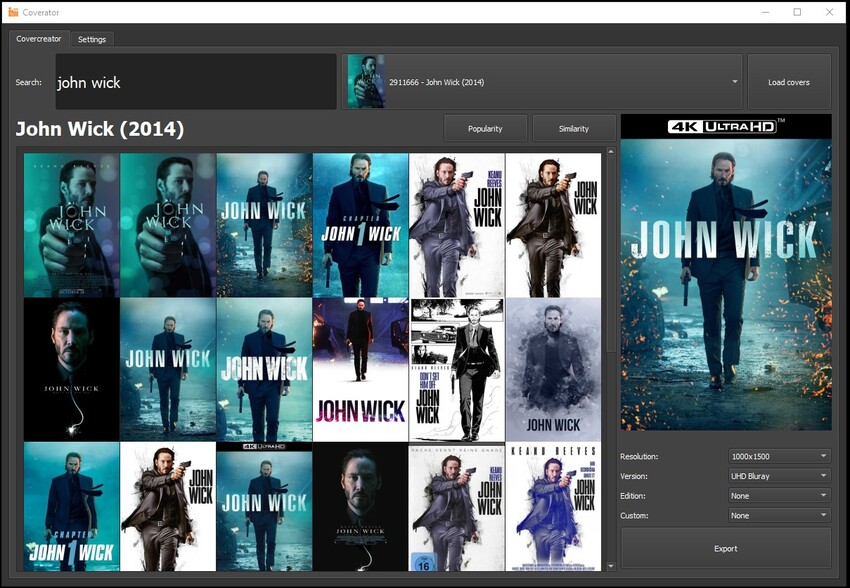Click the scrollbar down arrow of cover grid
Image resolution: width=850 pixels, height=588 pixels.
(x=611, y=566)
